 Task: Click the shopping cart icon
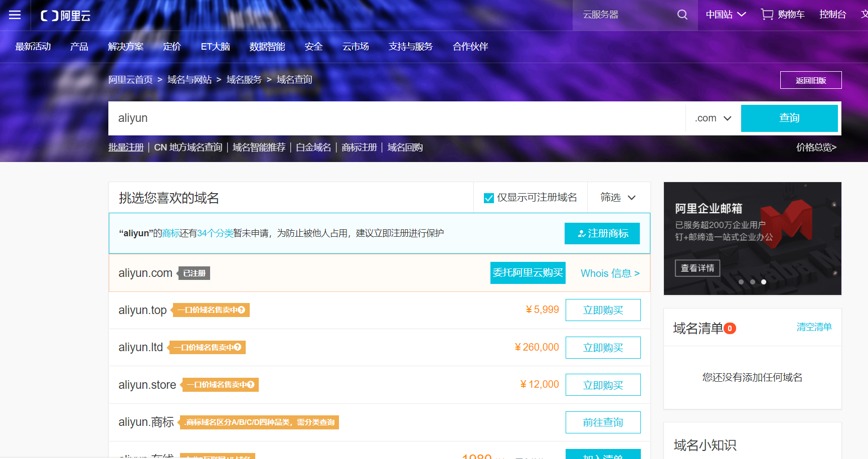coord(767,15)
